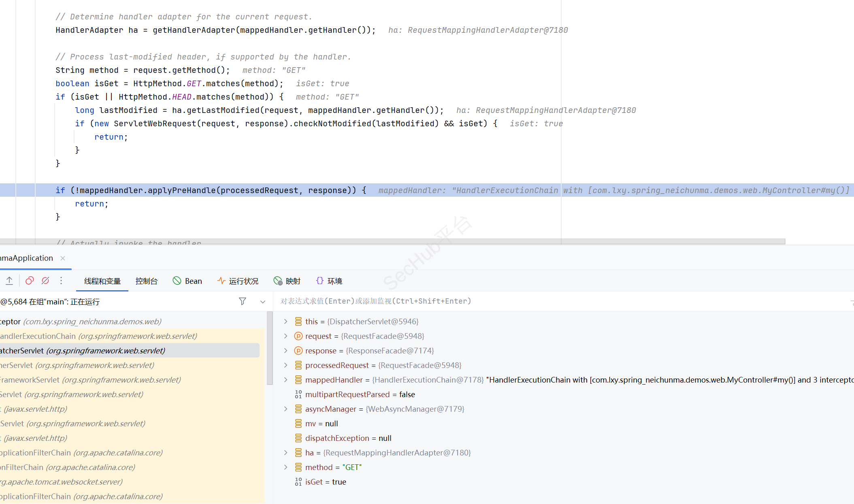Click the thread filter funnel icon
Viewport: 854px width, 504px height.
tap(243, 301)
